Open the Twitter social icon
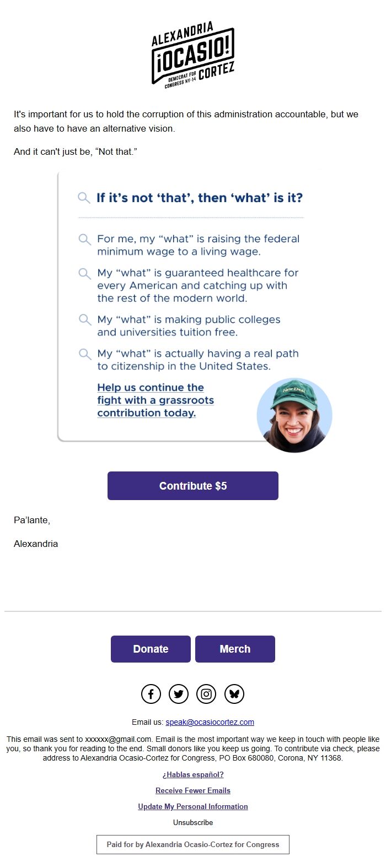The height and width of the screenshot is (868, 386). [178, 693]
